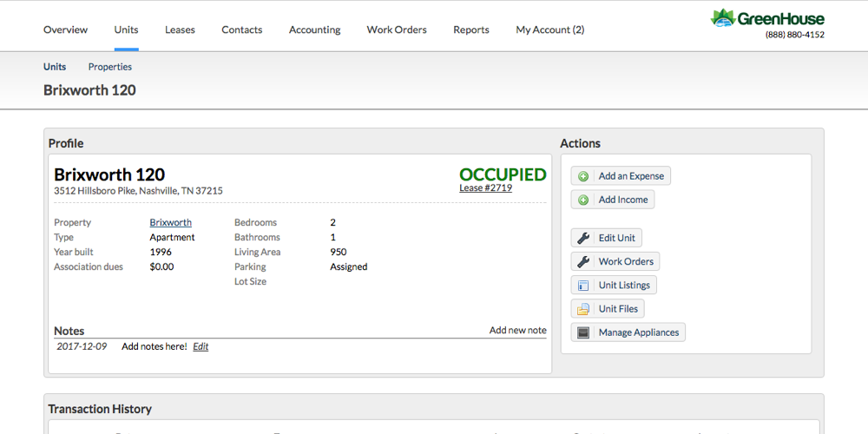This screenshot has height=434, width=868.
Task: Open My Account (2) menu
Action: [x=549, y=30]
